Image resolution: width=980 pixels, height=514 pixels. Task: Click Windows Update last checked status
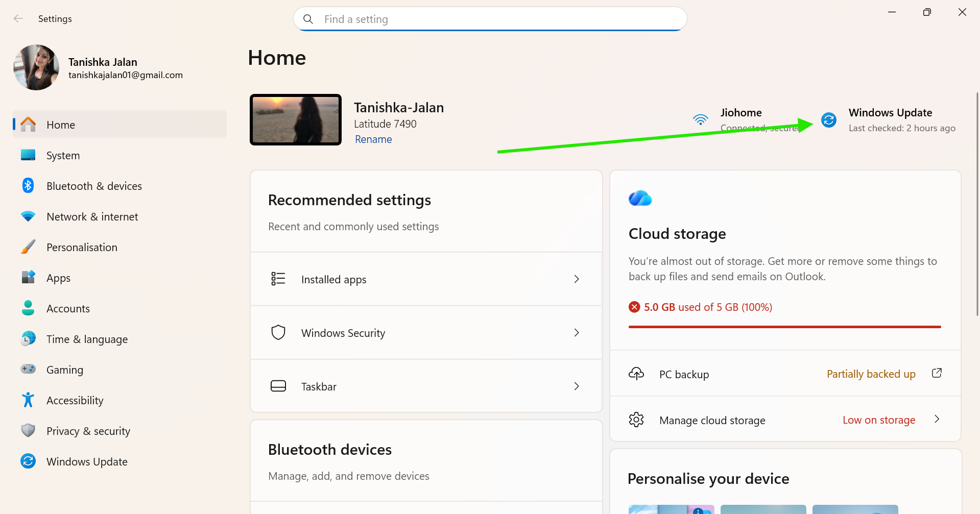tap(902, 128)
